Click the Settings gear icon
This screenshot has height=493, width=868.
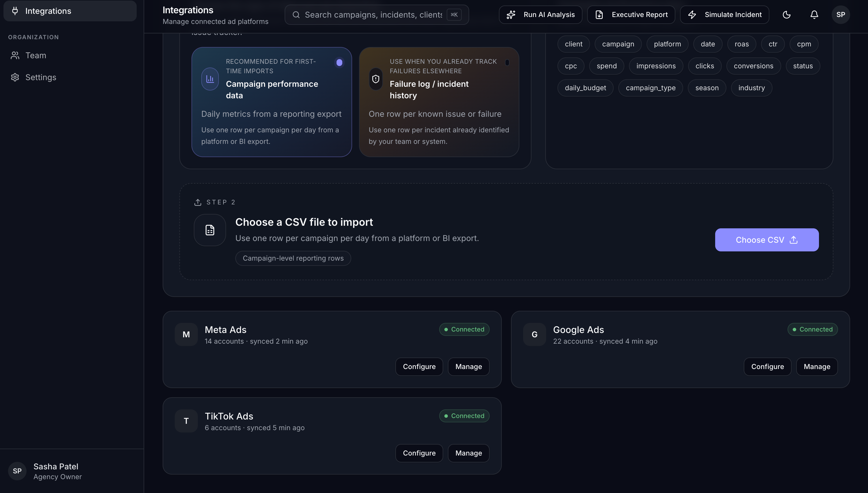(x=15, y=77)
